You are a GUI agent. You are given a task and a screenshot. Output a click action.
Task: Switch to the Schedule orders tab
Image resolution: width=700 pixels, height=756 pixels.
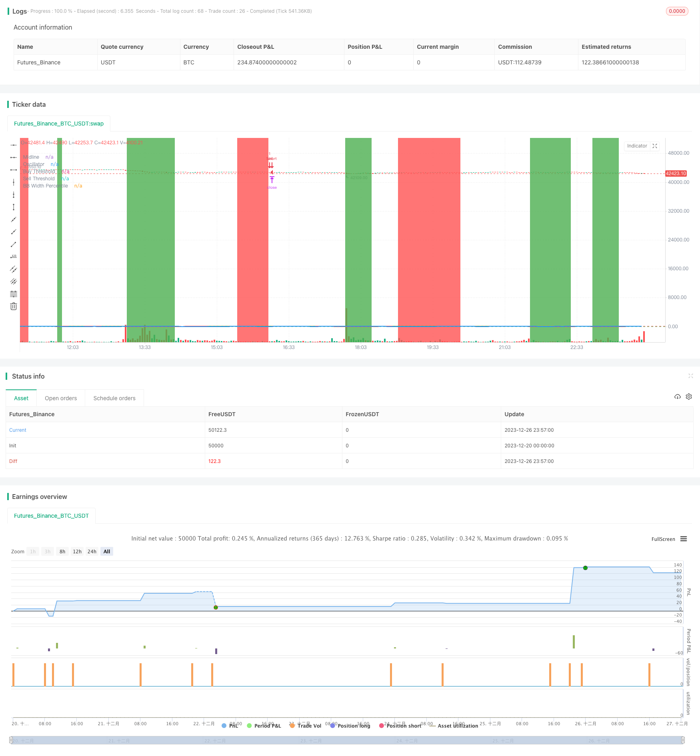click(114, 398)
